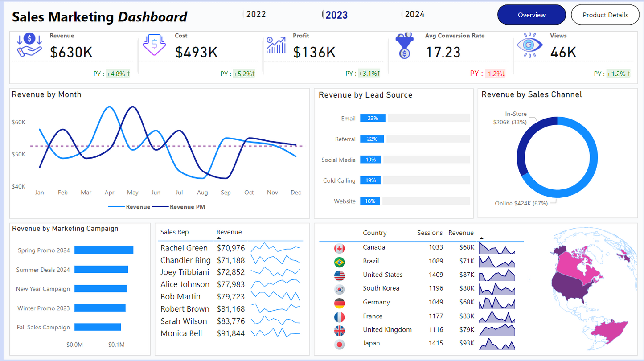Sort table by Revenue arrow in country table
Image resolution: width=644 pixels, height=361 pixels.
click(x=481, y=239)
